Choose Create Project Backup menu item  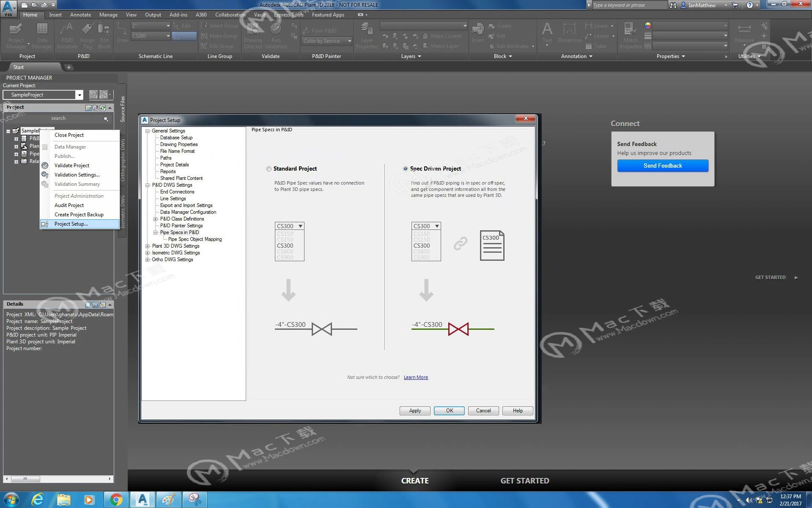tap(79, 215)
